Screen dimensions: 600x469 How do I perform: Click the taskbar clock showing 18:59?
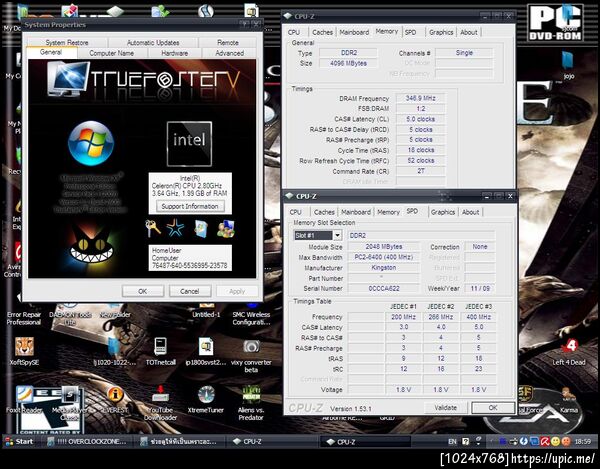pyautogui.click(x=583, y=441)
